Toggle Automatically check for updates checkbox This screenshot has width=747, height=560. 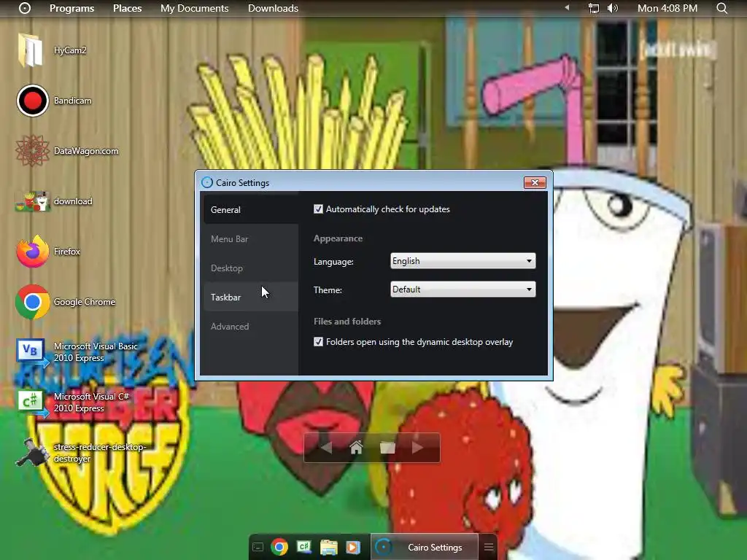[318, 209]
